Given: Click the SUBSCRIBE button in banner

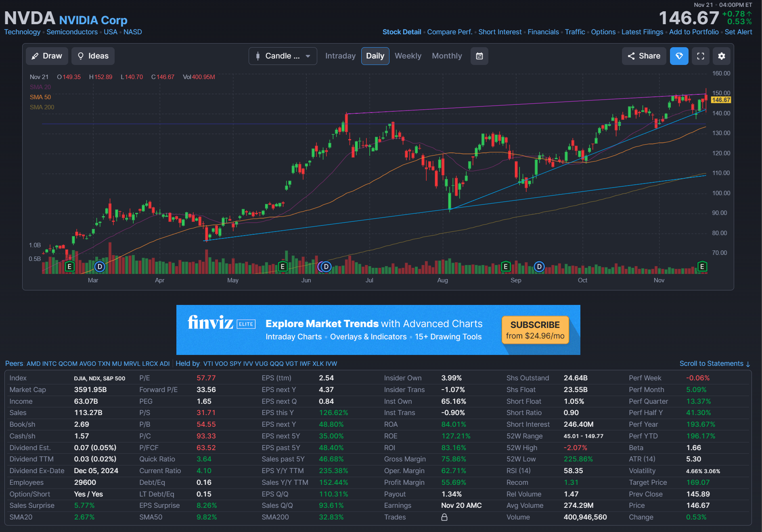Looking at the screenshot, I should coord(535,330).
